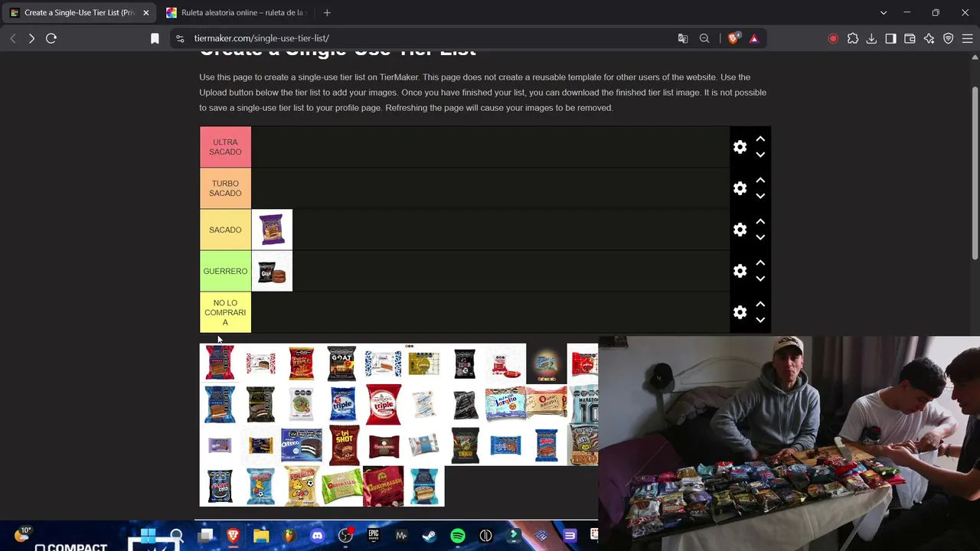Image resolution: width=980 pixels, height=551 pixels.
Task: Move GUERRERO row down
Action: 760,279
